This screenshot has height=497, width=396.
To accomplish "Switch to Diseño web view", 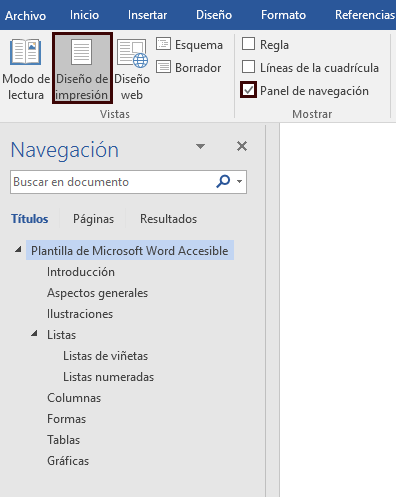I will [132, 69].
